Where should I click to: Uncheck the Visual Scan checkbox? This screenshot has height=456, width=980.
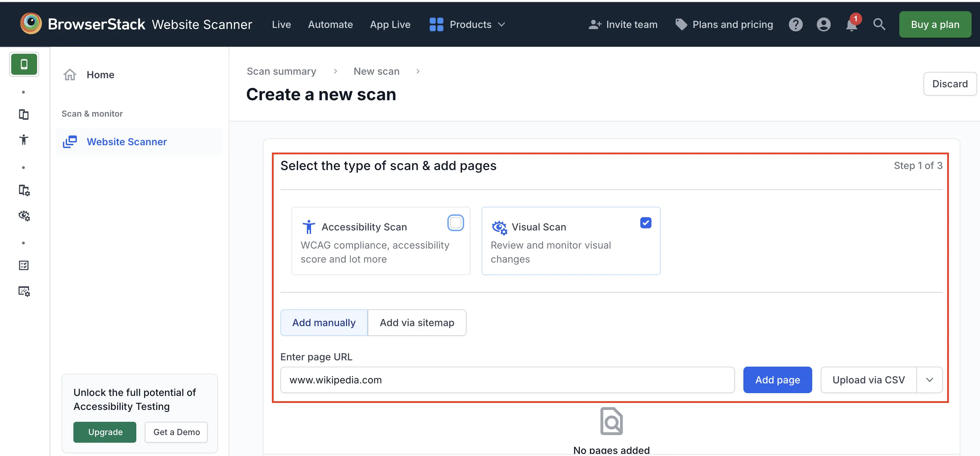(646, 223)
